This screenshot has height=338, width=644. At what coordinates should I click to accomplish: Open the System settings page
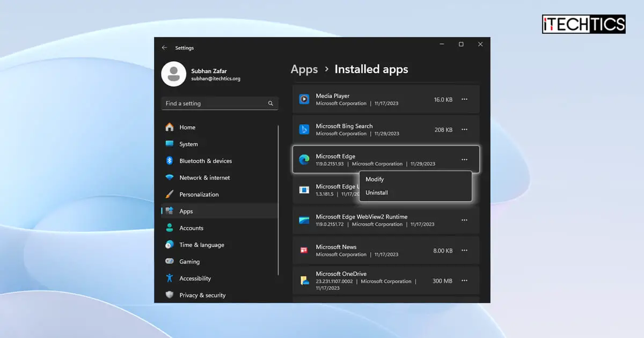[x=219, y=144]
